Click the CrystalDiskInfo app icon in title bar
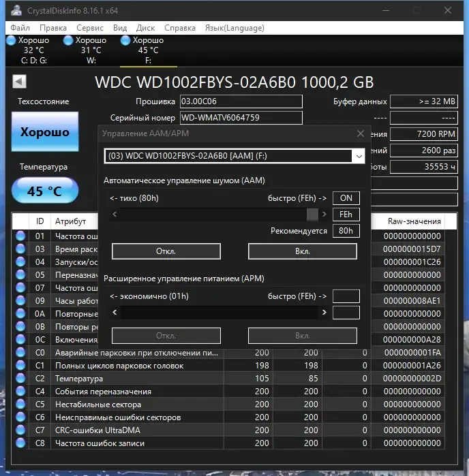The height and width of the screenshot is (476, 469). [x=16, y=10]
